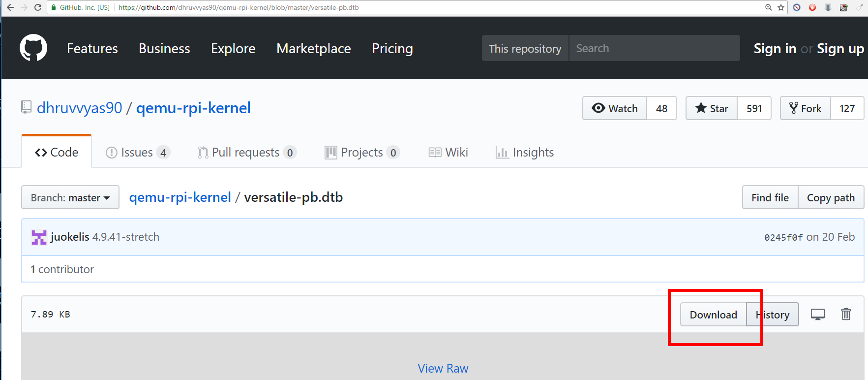Screen dimensions: 868x380
Task: Open the dhruvvyas90 user profile link
Action: click(80, 108)
